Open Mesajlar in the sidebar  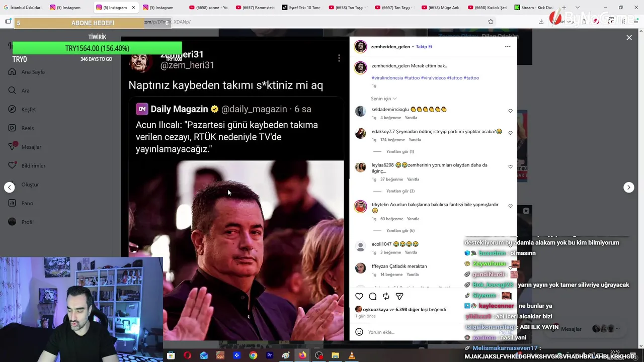tap(25, 147)
